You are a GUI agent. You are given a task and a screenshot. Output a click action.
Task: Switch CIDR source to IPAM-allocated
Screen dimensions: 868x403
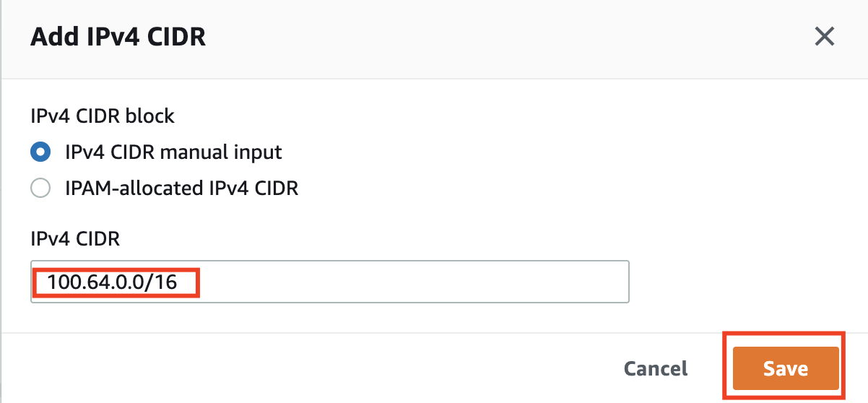pos(40,188)
